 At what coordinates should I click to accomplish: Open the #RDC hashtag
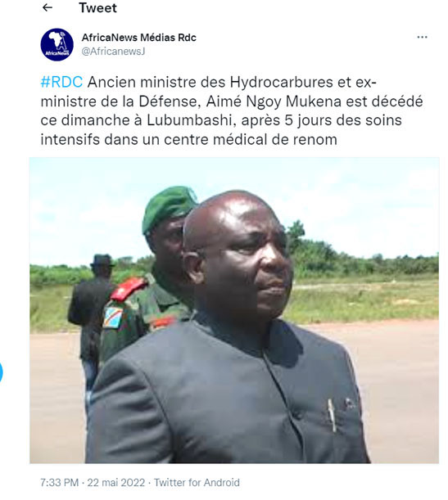tap(61, 82)
